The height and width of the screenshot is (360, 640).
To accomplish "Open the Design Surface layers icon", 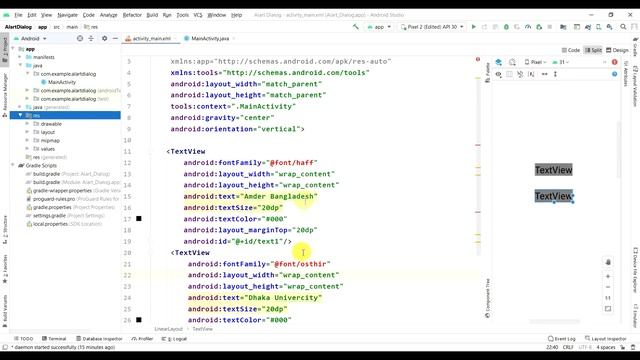I will pyautogui.click(x=498, y=62).
